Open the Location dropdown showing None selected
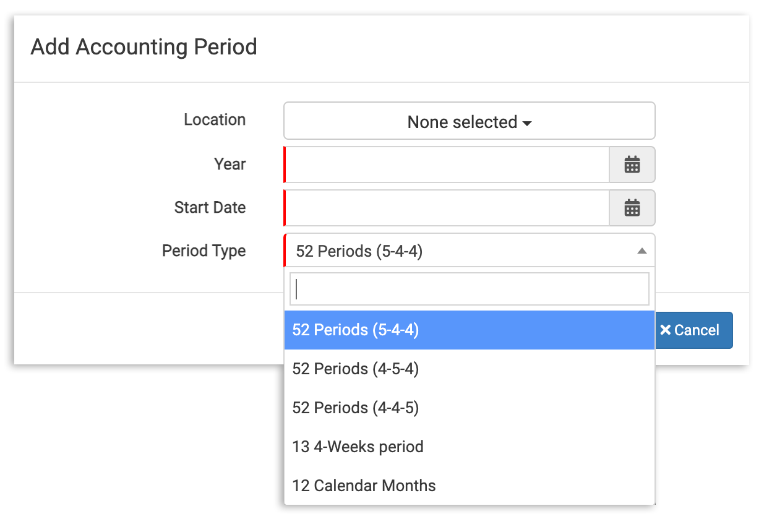764x532 pixels. coord(468,121)
